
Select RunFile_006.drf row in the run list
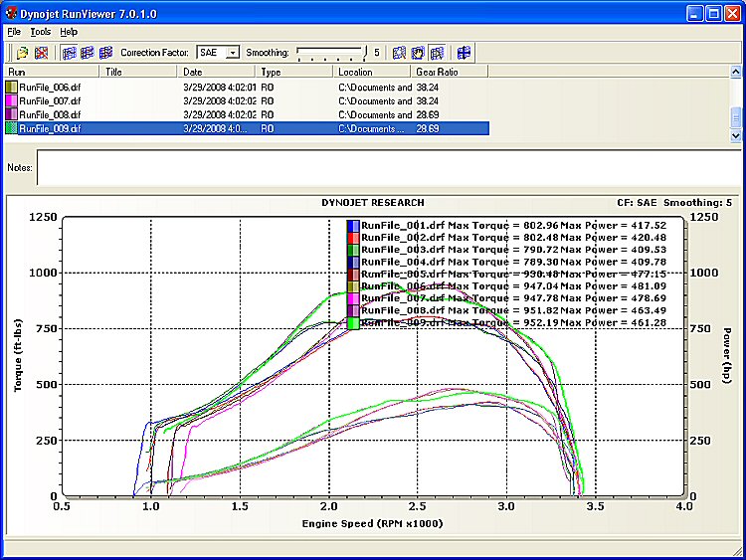coord(50,87)
